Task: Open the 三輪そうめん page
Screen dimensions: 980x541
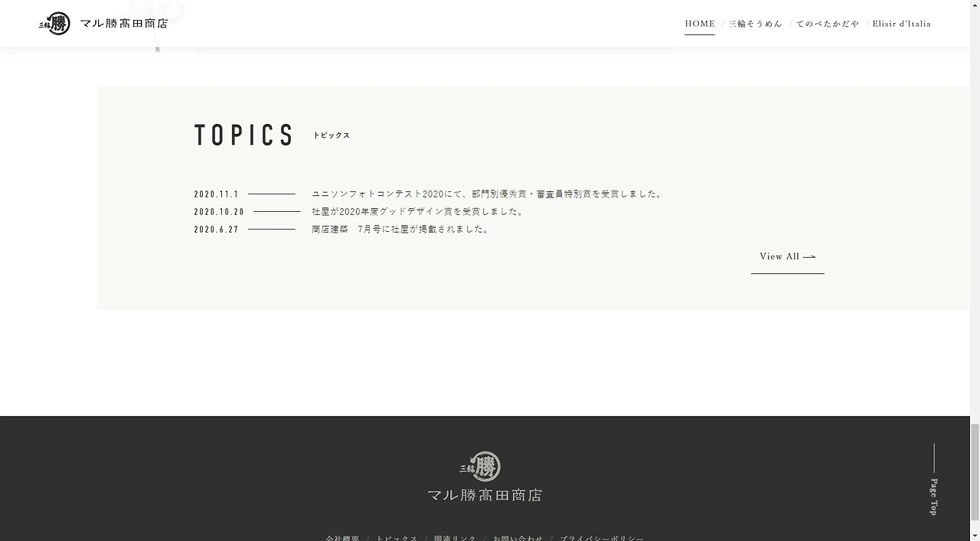Action: tap(756, 24)
